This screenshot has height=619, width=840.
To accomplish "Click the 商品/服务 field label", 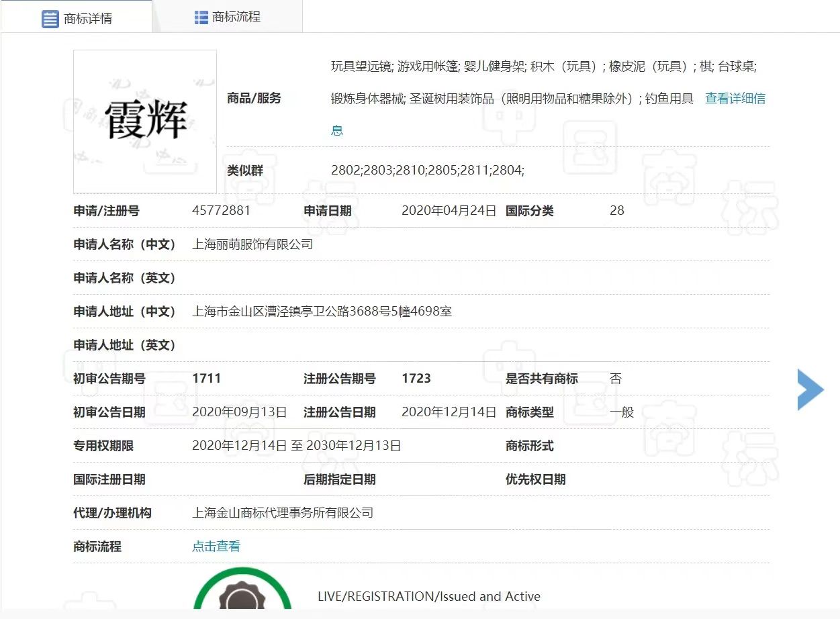I will click(x=254, y=99).
